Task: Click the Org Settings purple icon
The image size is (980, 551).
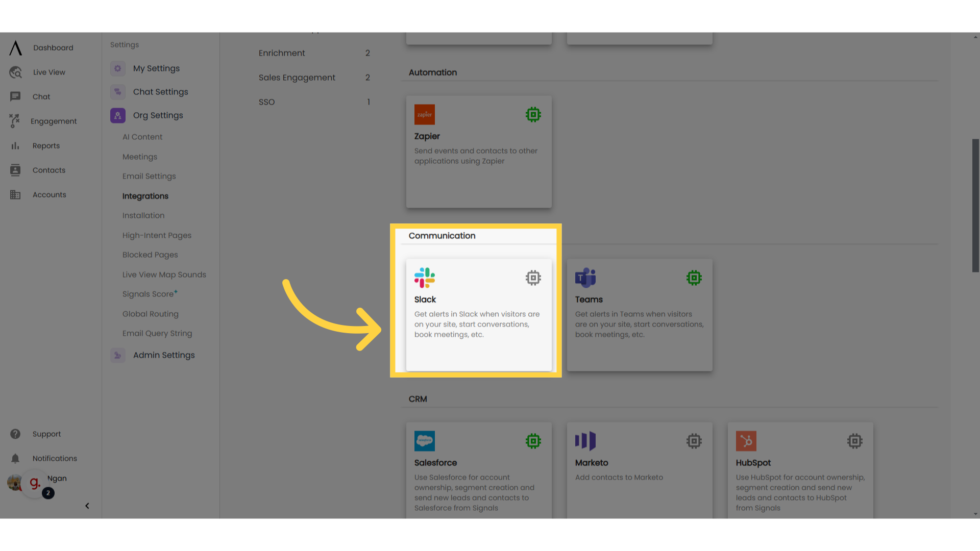Action: tap(118, 115)
